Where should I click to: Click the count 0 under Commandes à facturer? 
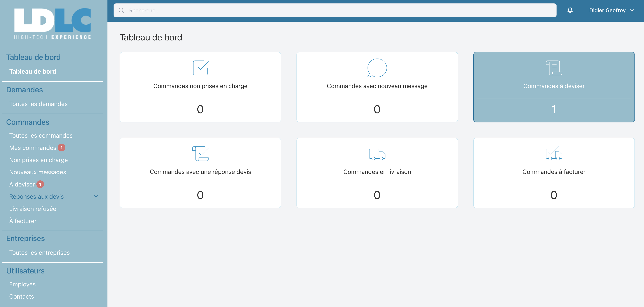point(554,195)
